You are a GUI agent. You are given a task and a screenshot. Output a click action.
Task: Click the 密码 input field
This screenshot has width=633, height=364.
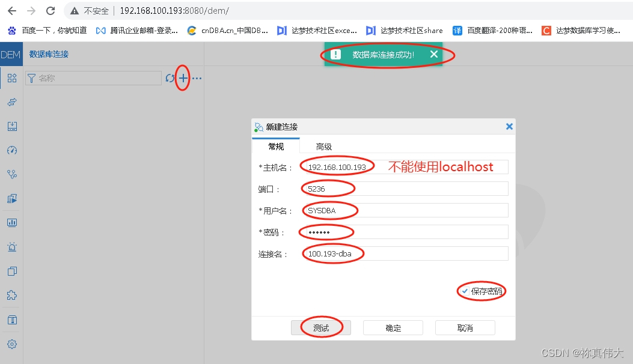407,232
